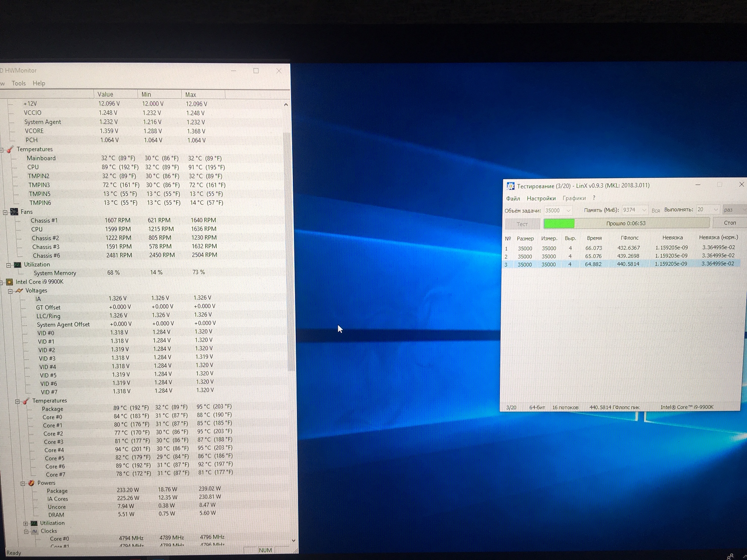The image size is (747, 560).
Task: Click the Intel Core i9 9900K chip icon
Action: (x=10, y=282)
